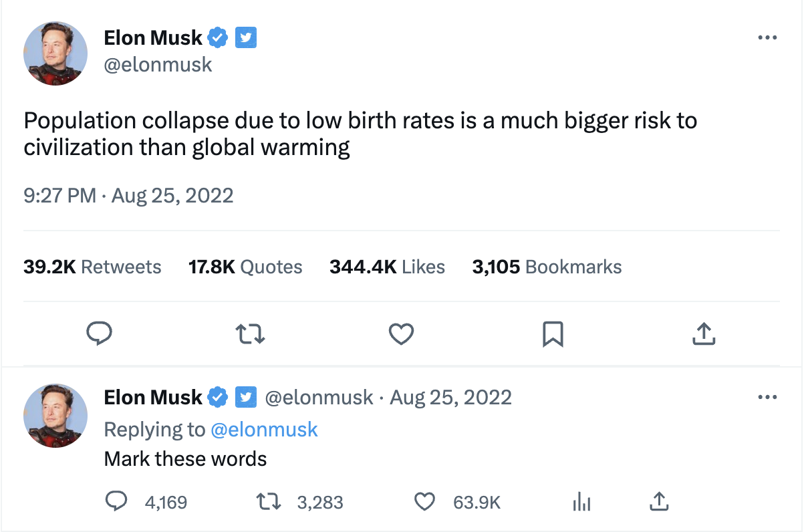Share the main tweet via upload icon
Screen dimensions: 806x532
coord(704,334)
